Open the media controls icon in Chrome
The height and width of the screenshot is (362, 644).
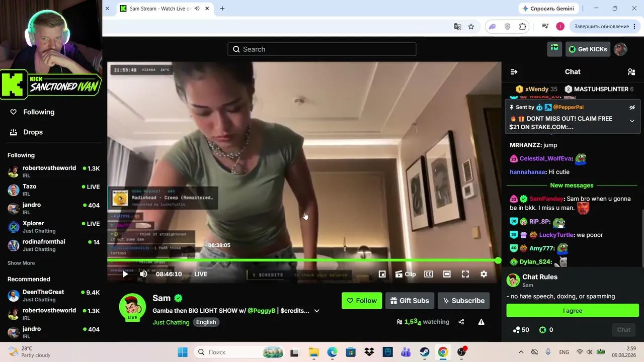pyautogui.click(x=545, y=27)
